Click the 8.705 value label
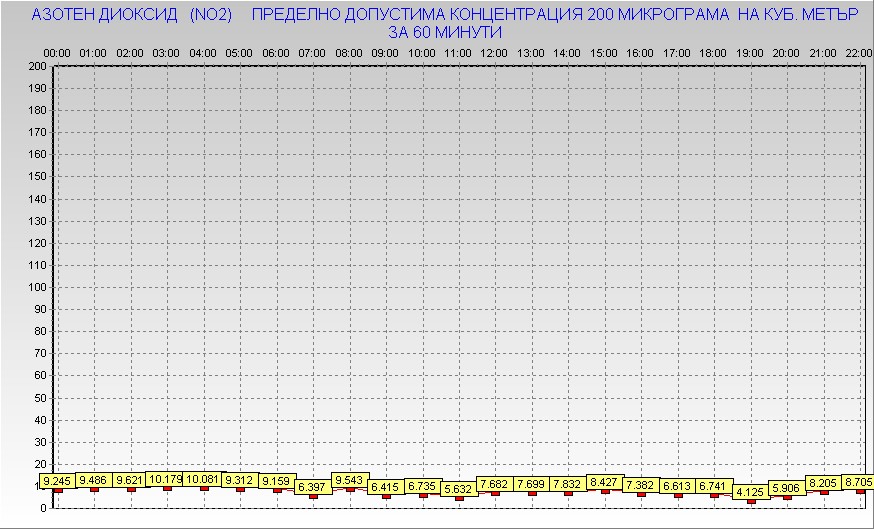Viewport: 874px width, 529px height. 858,482
